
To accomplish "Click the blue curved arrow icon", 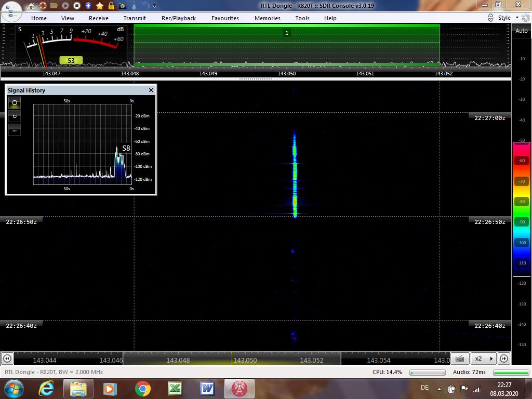I will [x=145, y=5].
